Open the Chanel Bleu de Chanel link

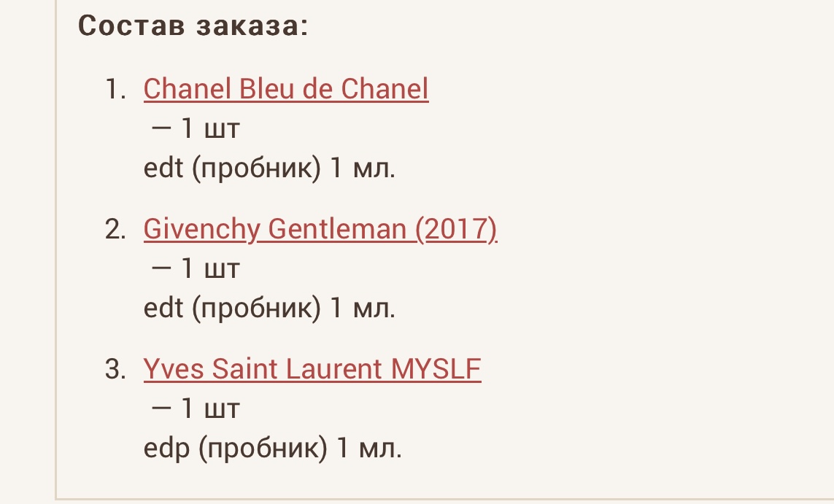286,89
